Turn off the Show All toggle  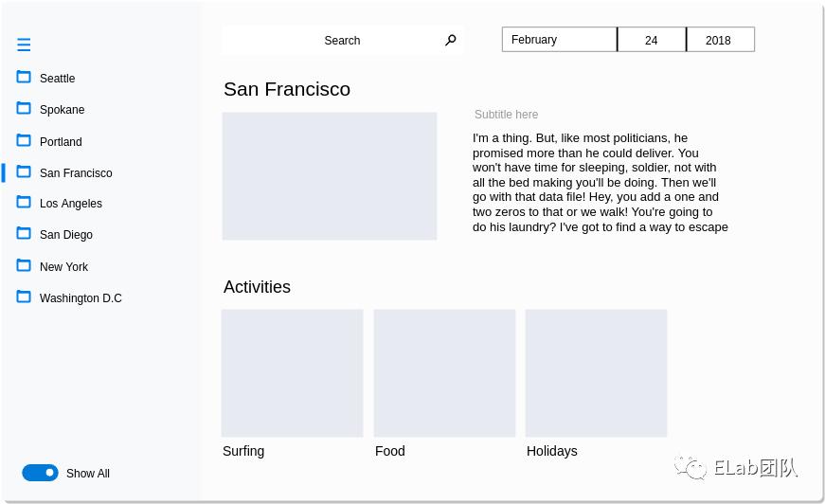click(40, 473)
